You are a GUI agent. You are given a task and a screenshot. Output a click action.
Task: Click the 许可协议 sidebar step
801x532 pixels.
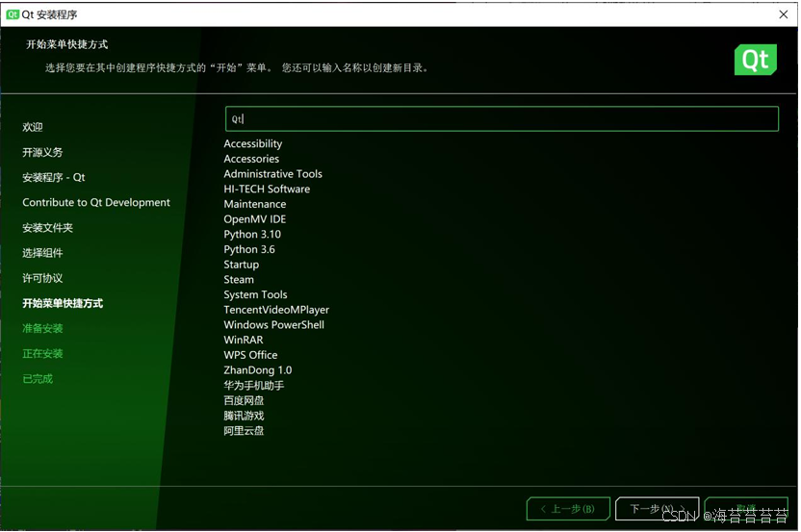[x=42, y=278]
